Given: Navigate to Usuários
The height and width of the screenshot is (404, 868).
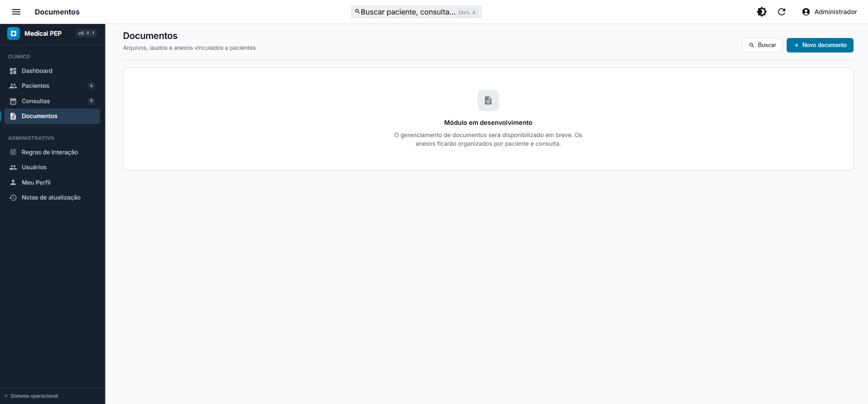Looking at the screenshot, I should pos(52,167).
